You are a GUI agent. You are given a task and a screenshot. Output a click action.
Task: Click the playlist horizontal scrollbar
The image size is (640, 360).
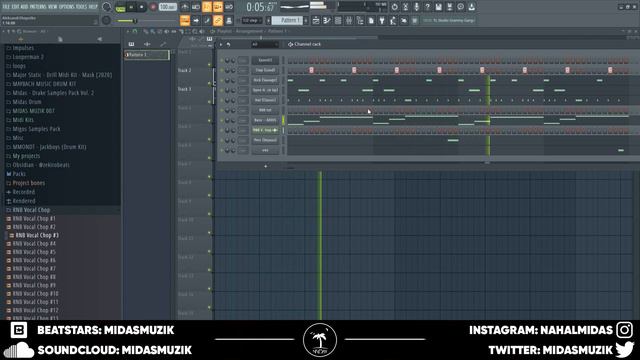click(299, 38)
